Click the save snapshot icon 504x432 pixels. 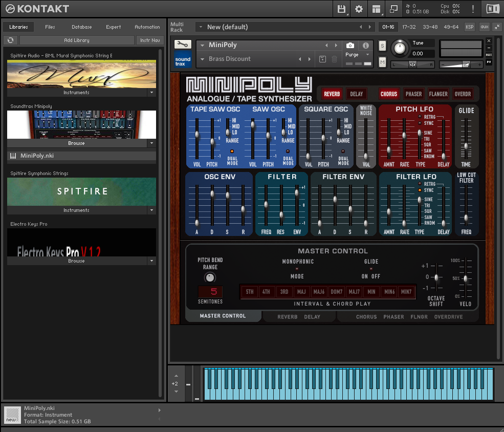[x=322, y=59]
